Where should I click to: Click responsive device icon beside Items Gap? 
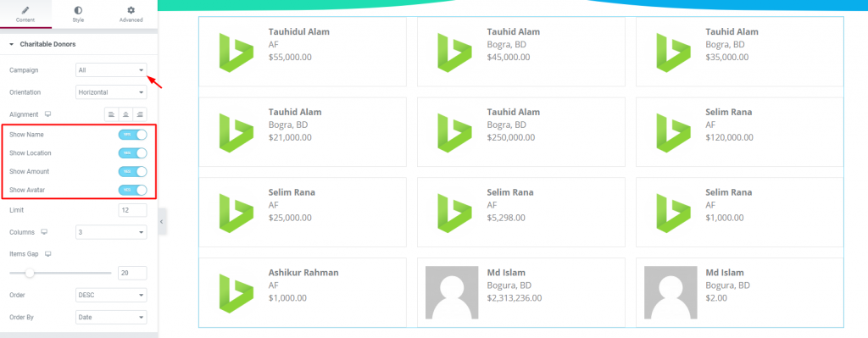pyautogui.click(x=47, y=254)
